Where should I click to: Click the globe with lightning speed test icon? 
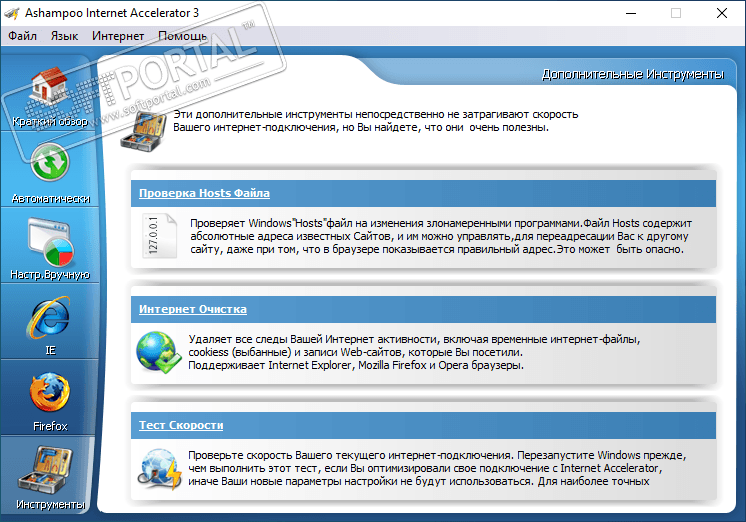pos(159,469)
